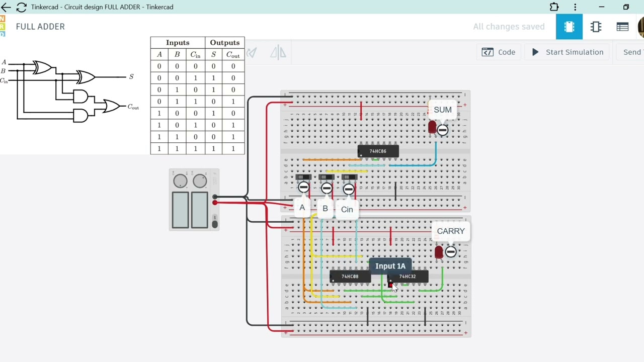
Task: Rename the FULL ADDER project title
Action: click(40, 27)
